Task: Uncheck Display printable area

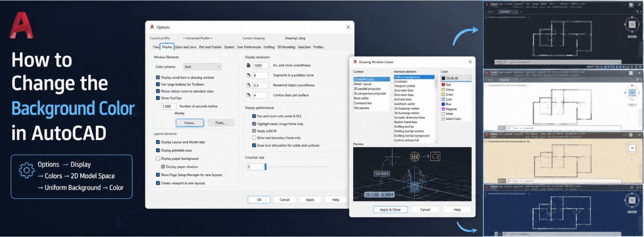Action: (x=158, y=151)
